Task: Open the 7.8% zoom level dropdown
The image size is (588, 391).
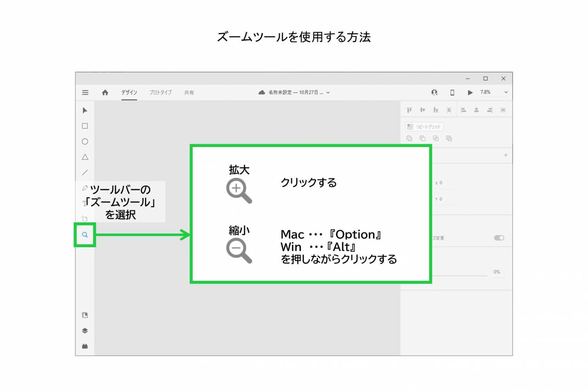Action: (x=494, y=92)
